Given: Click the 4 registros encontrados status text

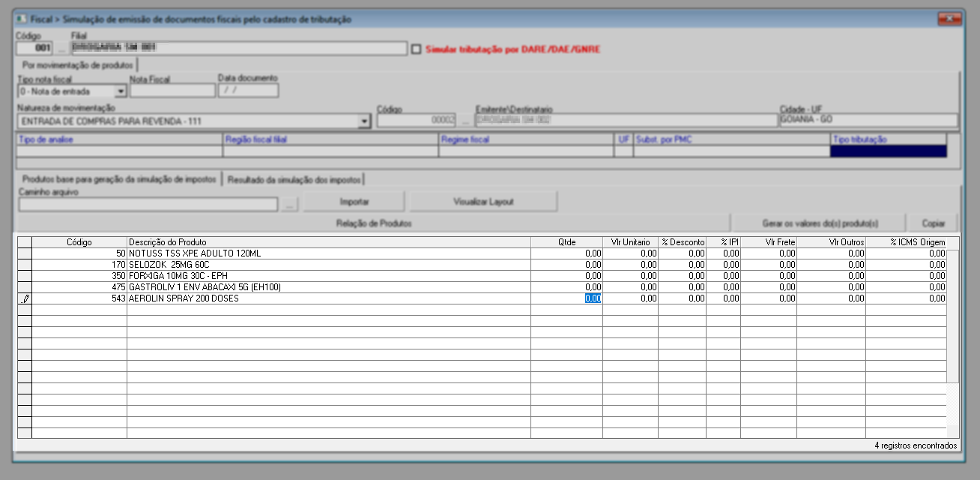Looking at the screenshot, I should tap(916, 445).
